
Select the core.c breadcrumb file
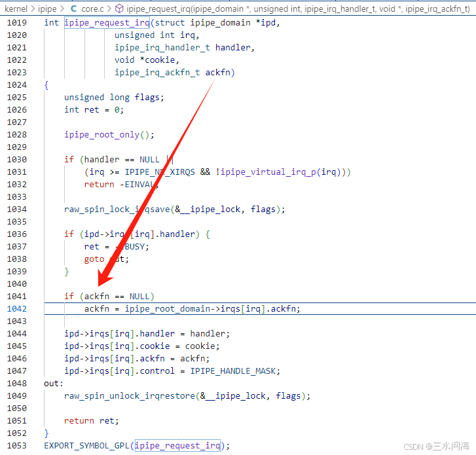click(92, 9)
